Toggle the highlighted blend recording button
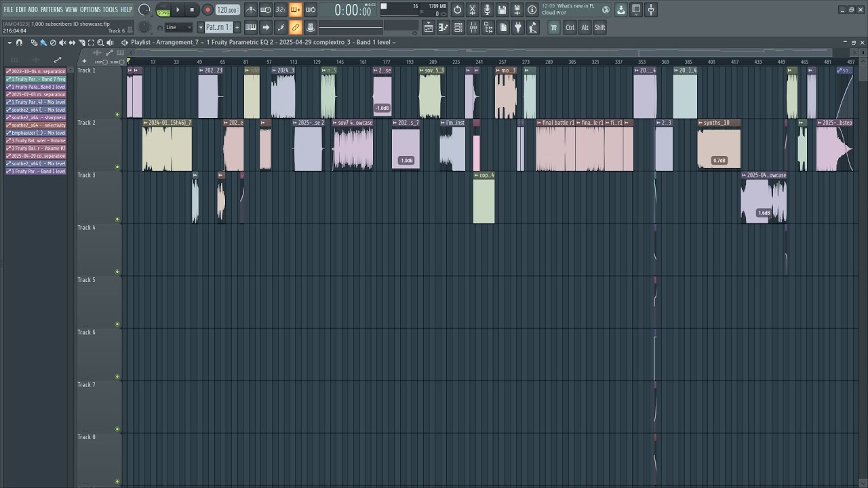This screenshot has height=488, width=868. click(295, 9)
